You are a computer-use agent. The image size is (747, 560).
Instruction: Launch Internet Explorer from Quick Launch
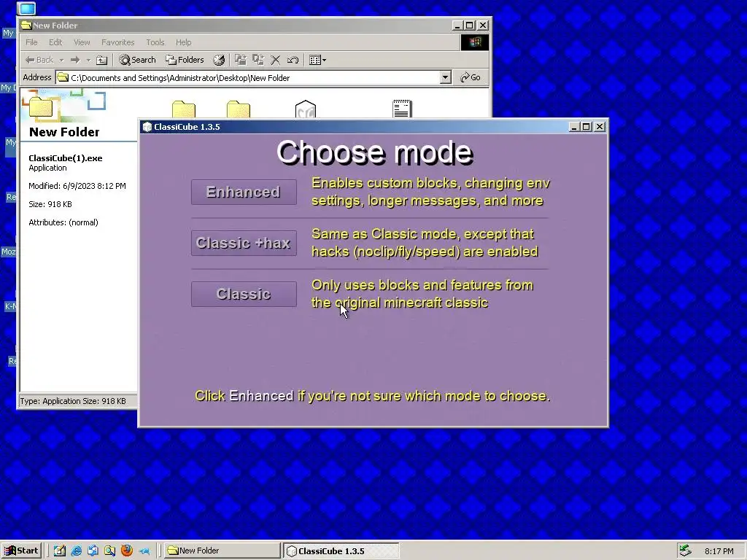point(76,551)
